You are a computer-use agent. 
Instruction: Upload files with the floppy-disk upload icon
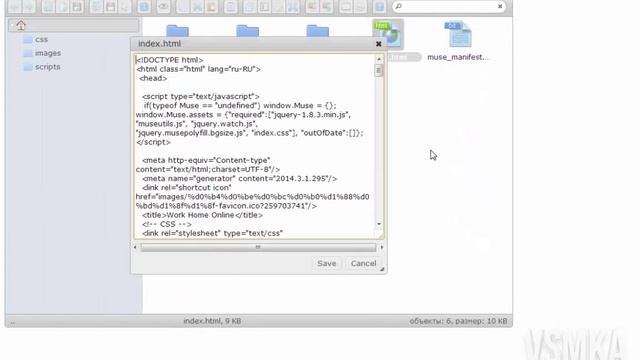point(77,7)
